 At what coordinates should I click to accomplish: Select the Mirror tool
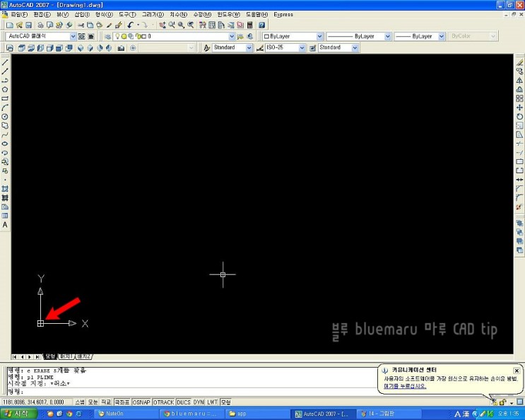coord(519,81)
